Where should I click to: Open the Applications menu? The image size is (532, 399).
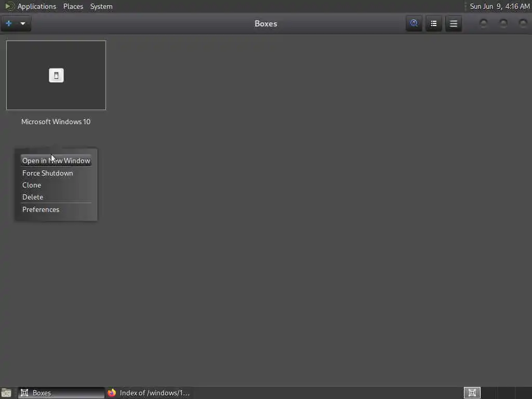(x=37, y=6)
